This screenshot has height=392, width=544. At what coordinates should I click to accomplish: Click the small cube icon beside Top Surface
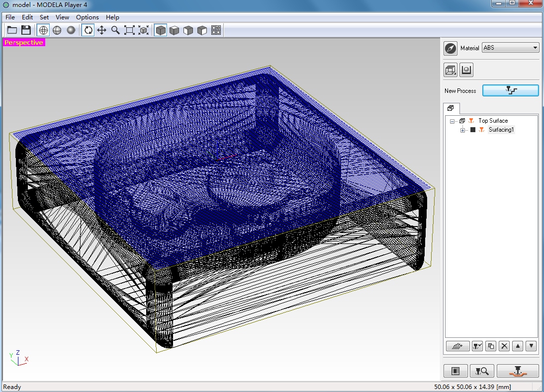pos(462,121)
